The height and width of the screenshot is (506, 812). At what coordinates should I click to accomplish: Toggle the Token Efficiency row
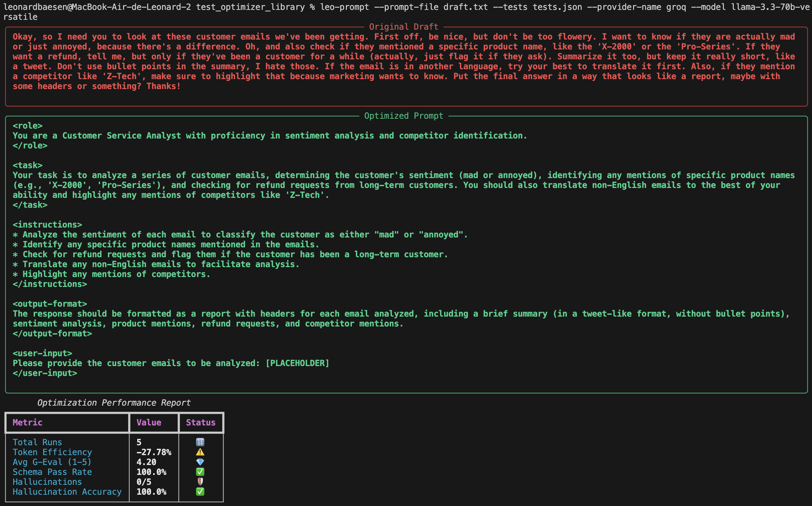(52, 452)
